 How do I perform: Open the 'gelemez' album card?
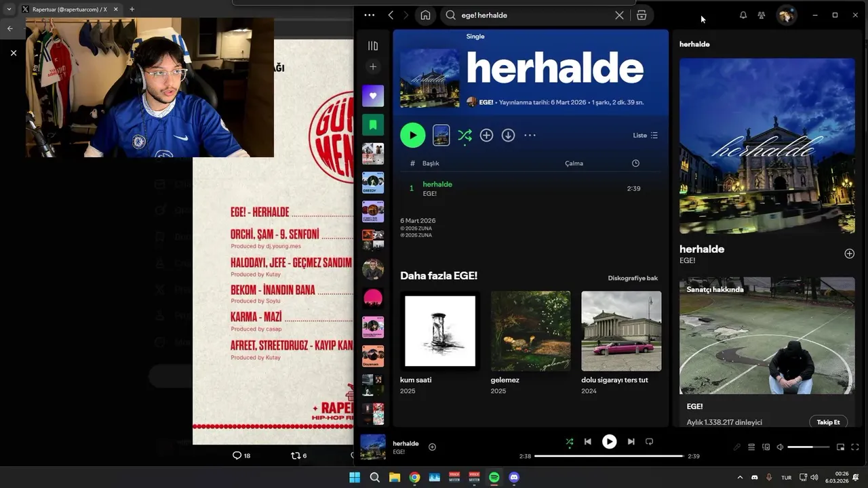(530, 344)
